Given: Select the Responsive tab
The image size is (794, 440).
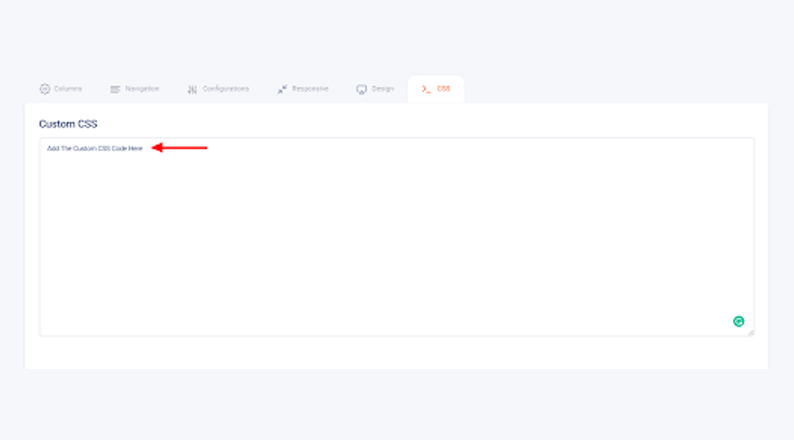Looking at the screenshot, I should [x=310, y=89].
